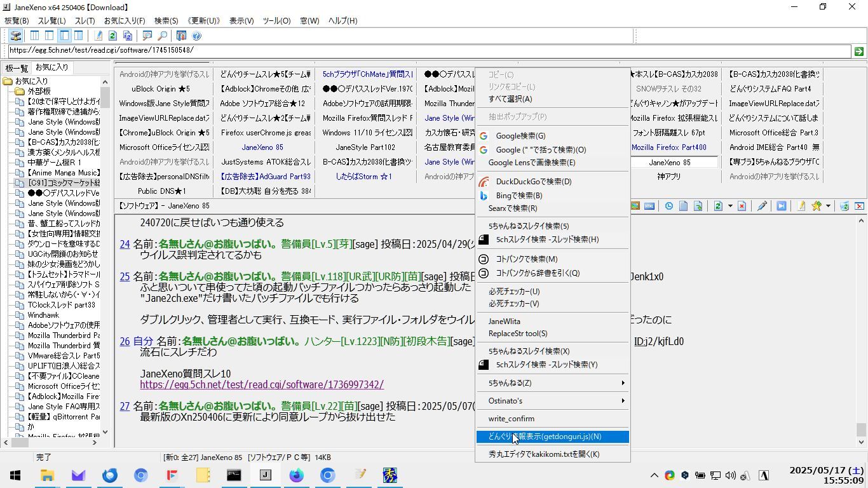Select the fourth pane layout icon
Viewport: 868px width, 488px height.
point(78,36)
